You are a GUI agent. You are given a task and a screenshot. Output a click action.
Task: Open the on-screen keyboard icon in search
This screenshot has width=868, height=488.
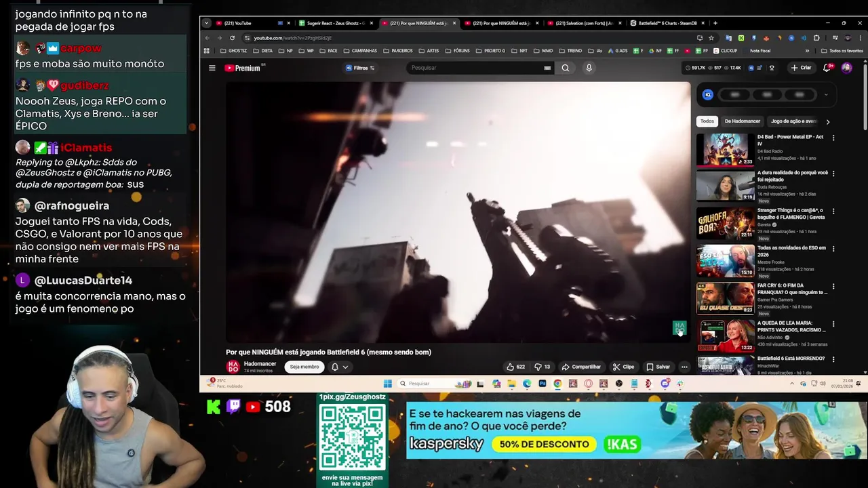(547, 68)
